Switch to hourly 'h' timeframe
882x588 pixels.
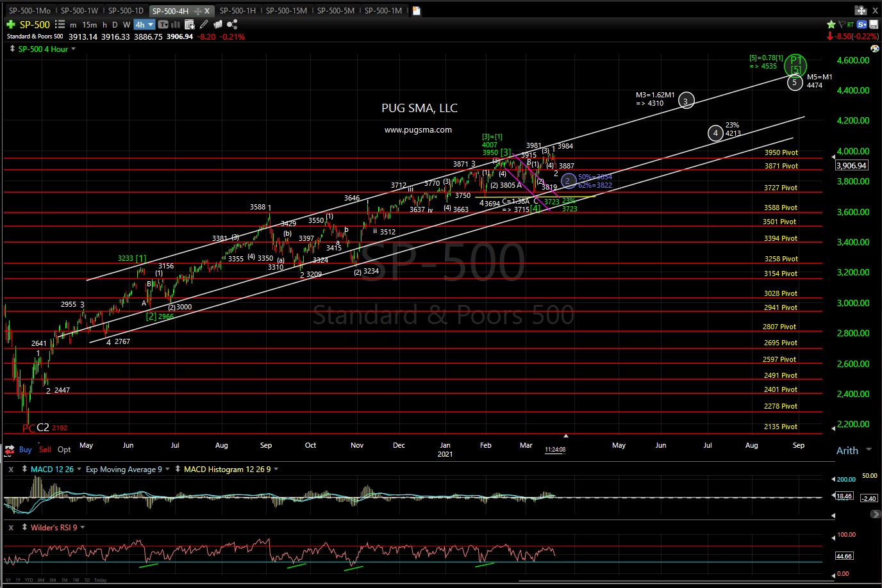click(105, 25)
